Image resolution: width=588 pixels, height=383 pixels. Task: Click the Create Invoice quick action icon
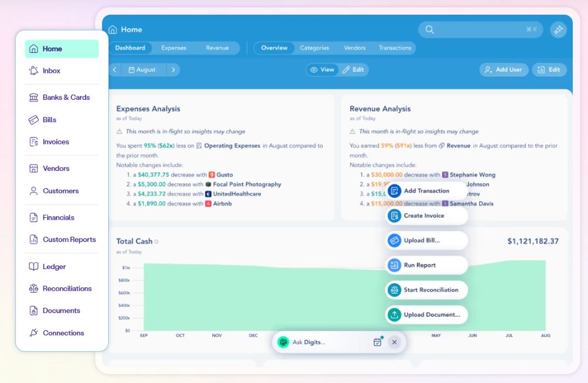395,216
